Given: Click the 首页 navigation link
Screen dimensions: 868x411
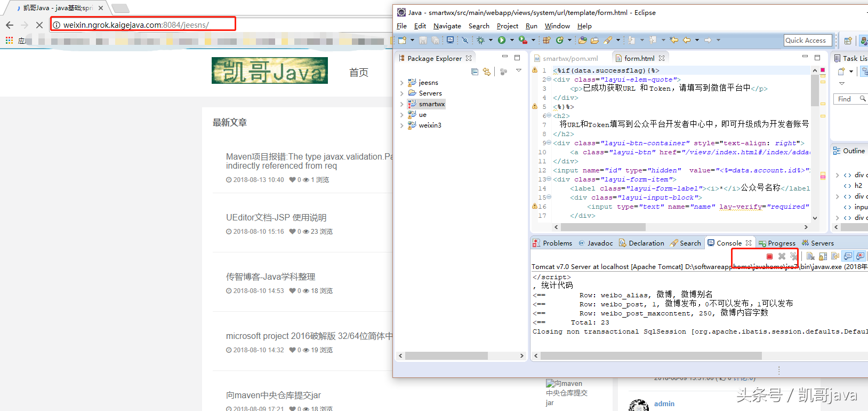Looking at the screenshot, I should coord(358,73).
